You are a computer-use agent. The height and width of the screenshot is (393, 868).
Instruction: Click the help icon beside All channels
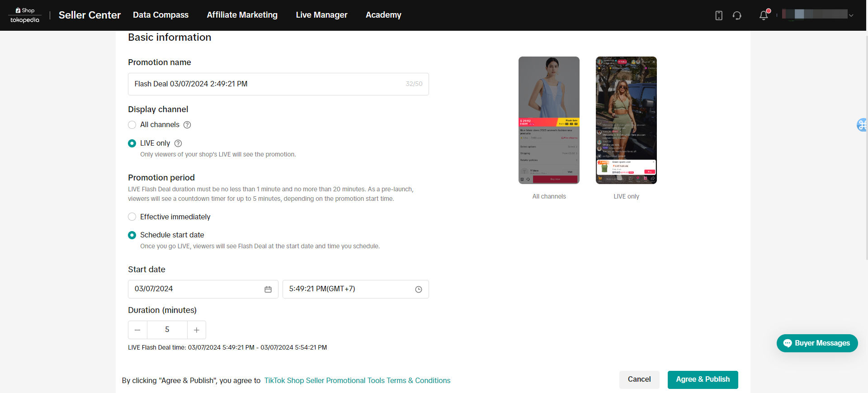coord(187,125)
